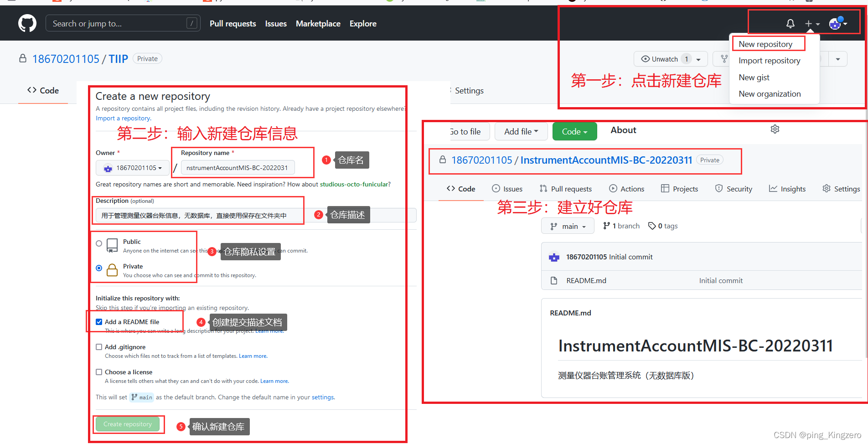Expand the dropdown arrow right of fork button
The width and height of the screenshot is (868, 444).
[x=838, y=59]
